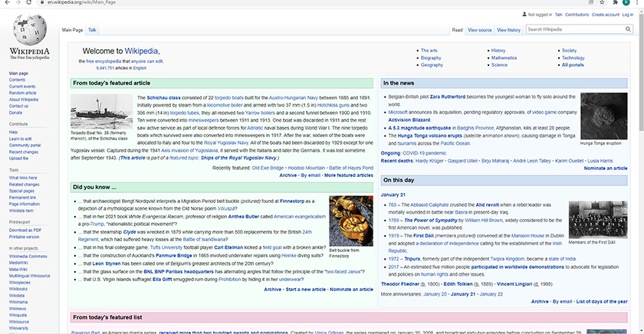Select the Read tab
644x334 pixels.
coord(457,30)
